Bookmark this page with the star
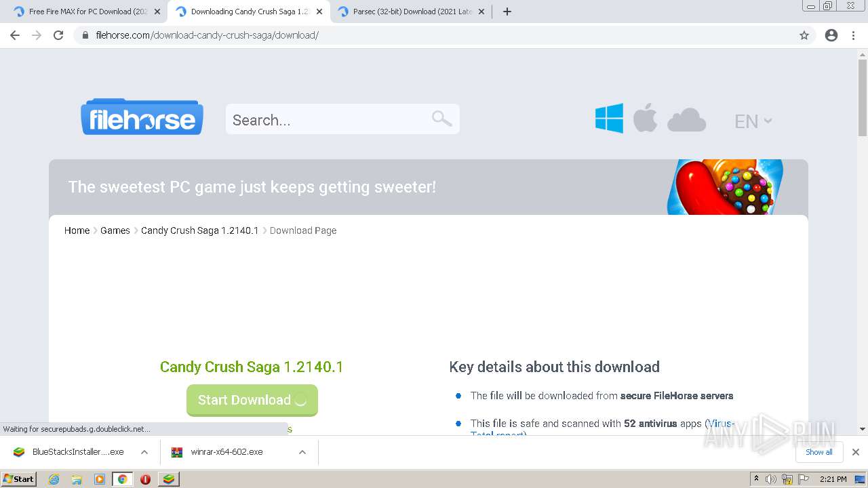868x488 pixels. coord(804,35)
